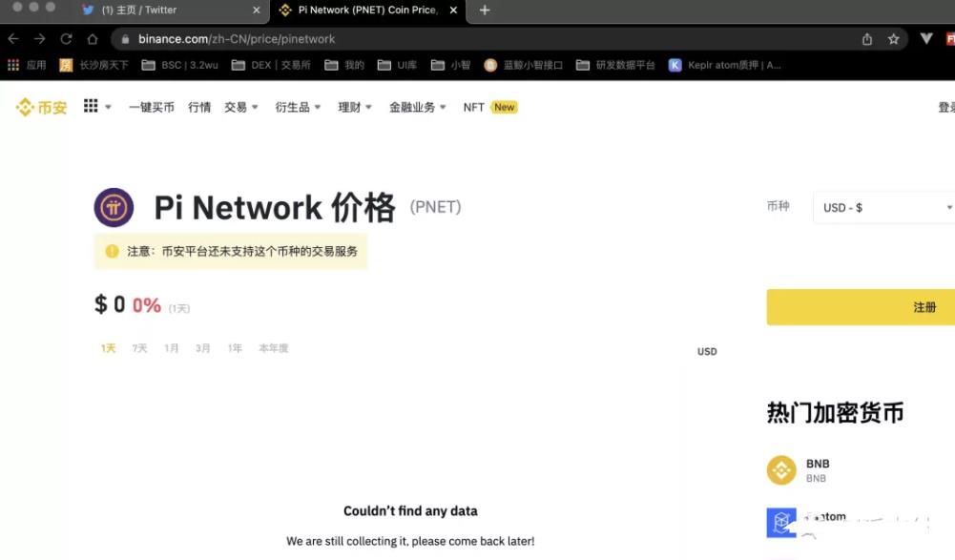Expand the 交易 dropdown menu
955x560 pixels.
(x=241, y=107)
